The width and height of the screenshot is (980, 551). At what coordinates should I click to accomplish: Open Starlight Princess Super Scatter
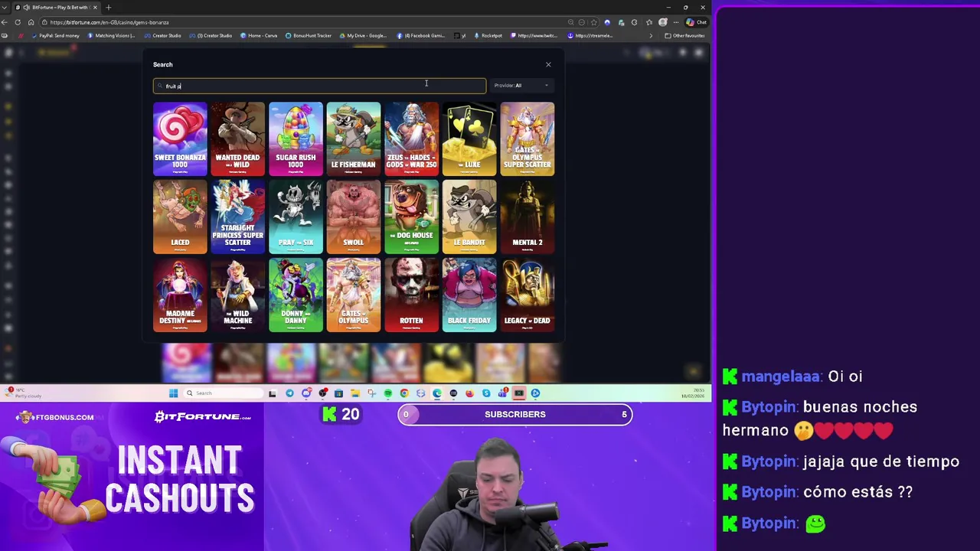(x=237, y=217)
